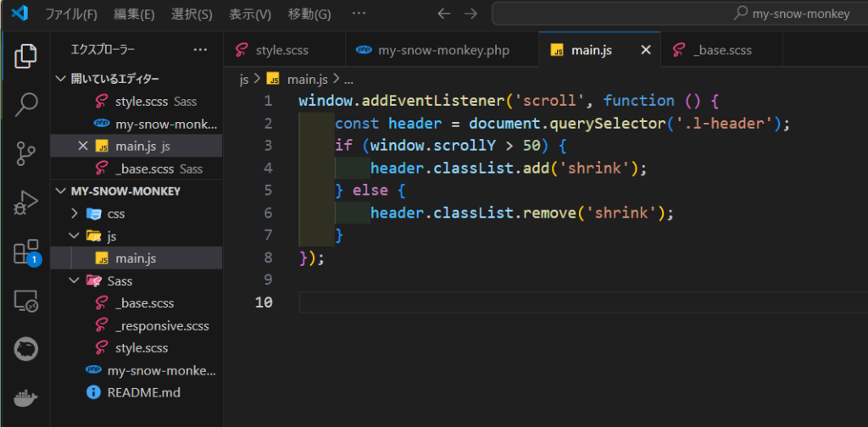Viewport: 868px width, 427px height.
Task: Open the 表示(V) menu
Action: point(250,14)
